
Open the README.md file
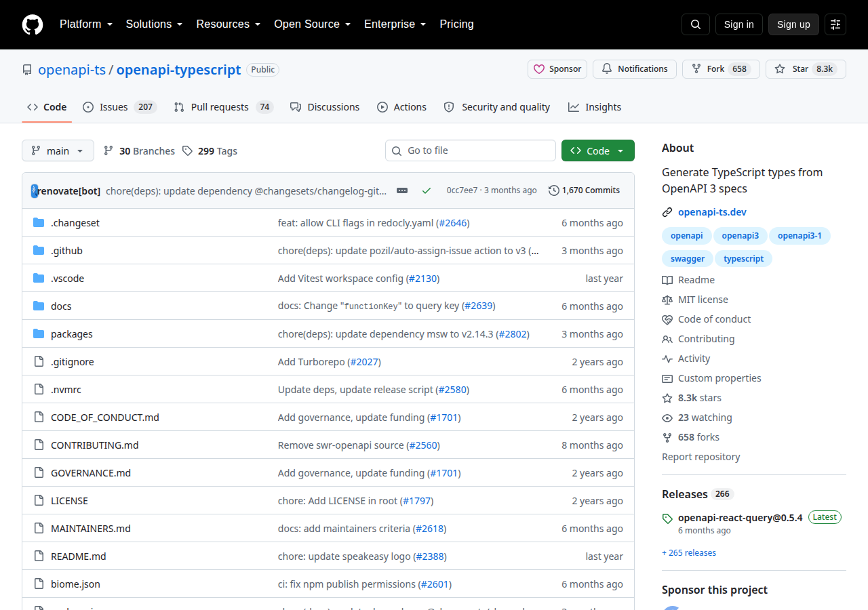(79, 556)
